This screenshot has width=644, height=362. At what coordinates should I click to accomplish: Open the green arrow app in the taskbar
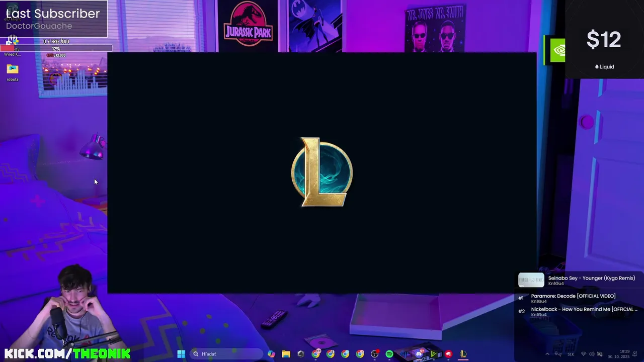coord(434,354)
